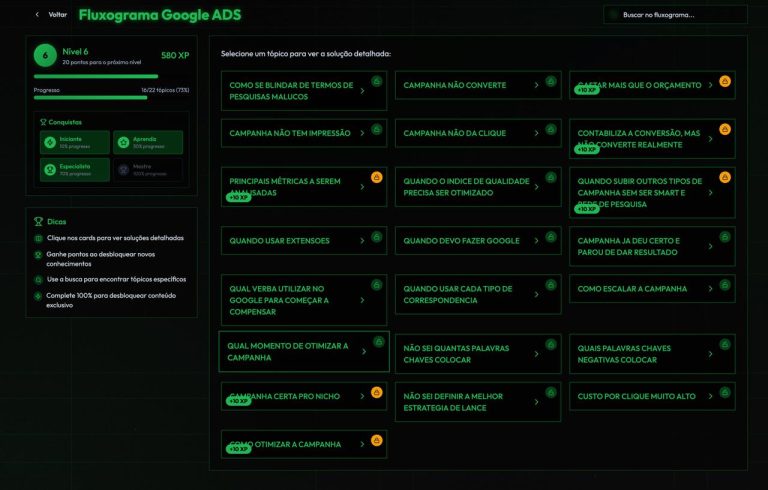Go back using the Voltar button
The width and height of the screenshot is (768, 490).
coord(51,15)
